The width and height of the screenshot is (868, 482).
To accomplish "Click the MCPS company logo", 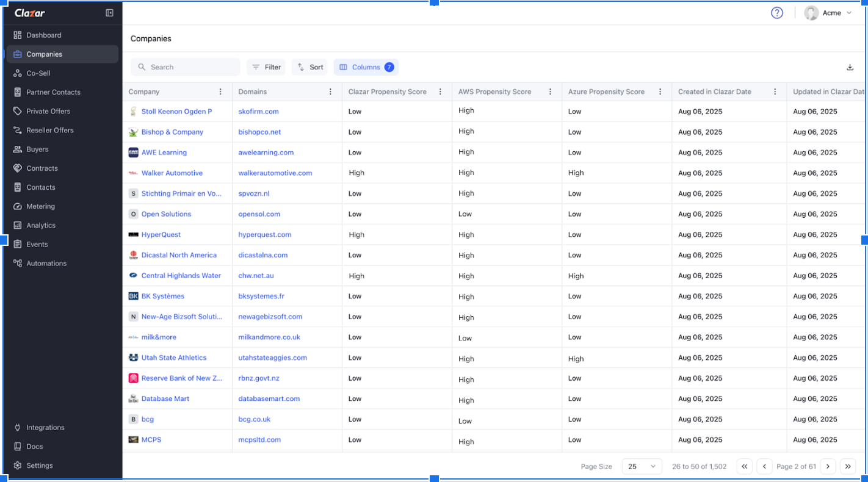I will pyautogui.click(x=133, y=439).
